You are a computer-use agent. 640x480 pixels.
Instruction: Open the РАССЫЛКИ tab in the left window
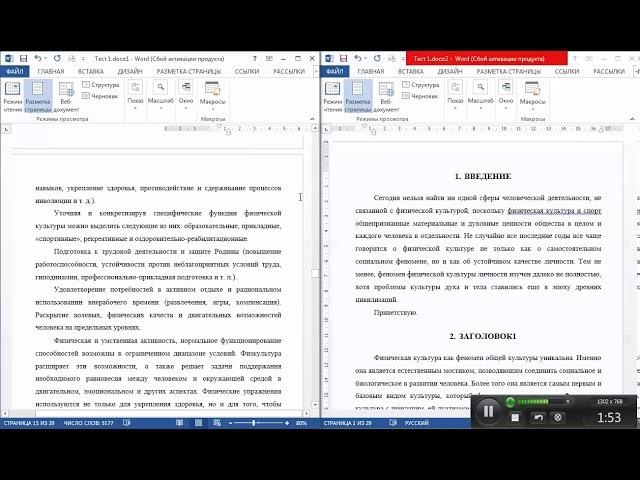(289, 71)
